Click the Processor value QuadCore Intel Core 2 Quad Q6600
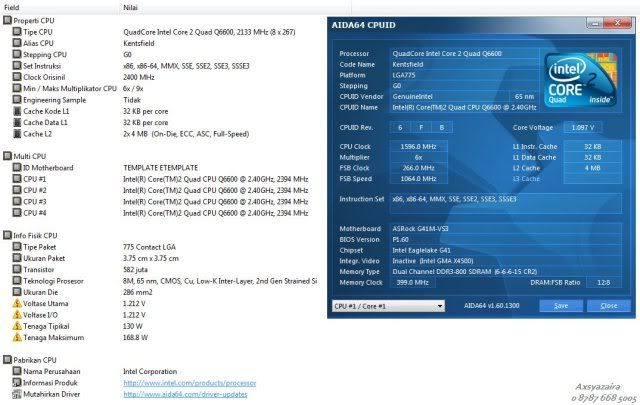The height and width of the screenshot is (405, 640). (464, 53)
